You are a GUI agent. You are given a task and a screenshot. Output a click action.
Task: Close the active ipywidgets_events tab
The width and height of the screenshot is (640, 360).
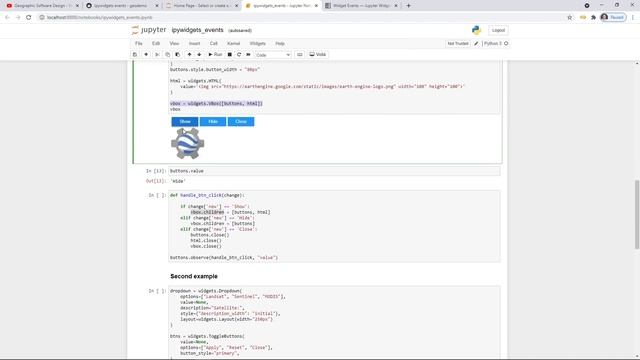tap(316, 6)
